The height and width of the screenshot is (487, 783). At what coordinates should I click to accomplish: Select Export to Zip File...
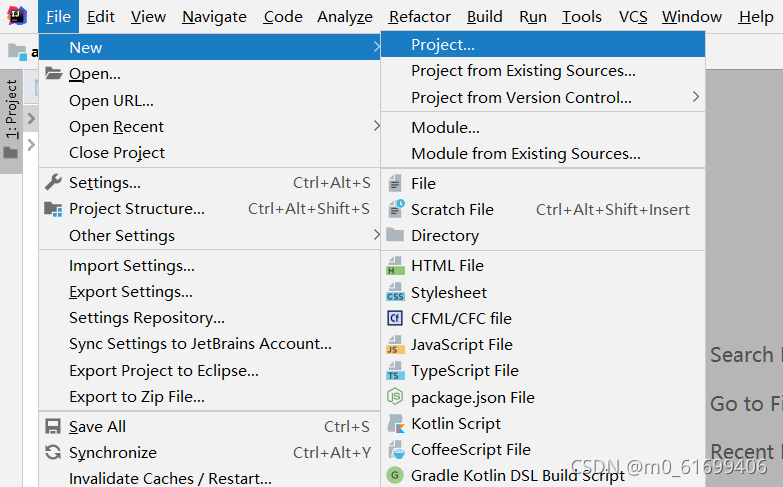pos(209,397)
